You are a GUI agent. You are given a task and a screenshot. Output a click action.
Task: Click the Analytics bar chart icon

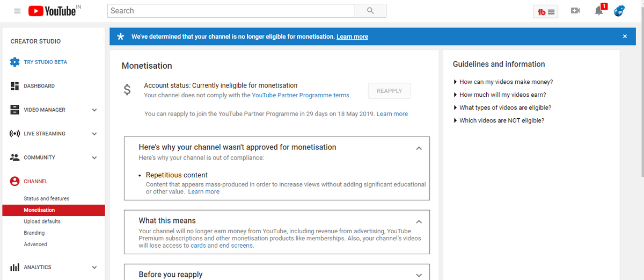(15, 267)
